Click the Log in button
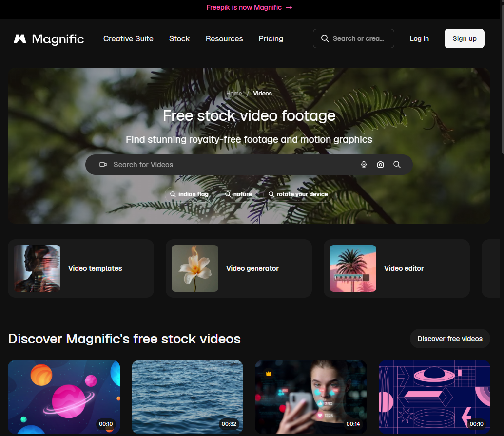 click(419, 38)
